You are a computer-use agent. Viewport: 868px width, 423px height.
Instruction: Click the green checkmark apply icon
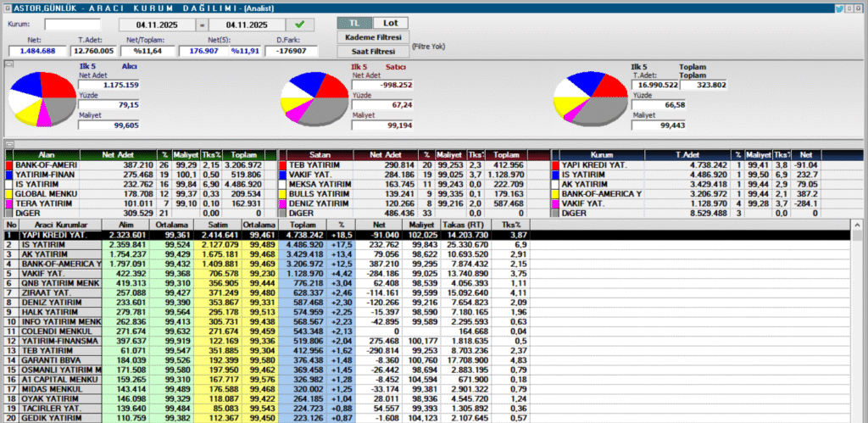(x=300, y=25)
